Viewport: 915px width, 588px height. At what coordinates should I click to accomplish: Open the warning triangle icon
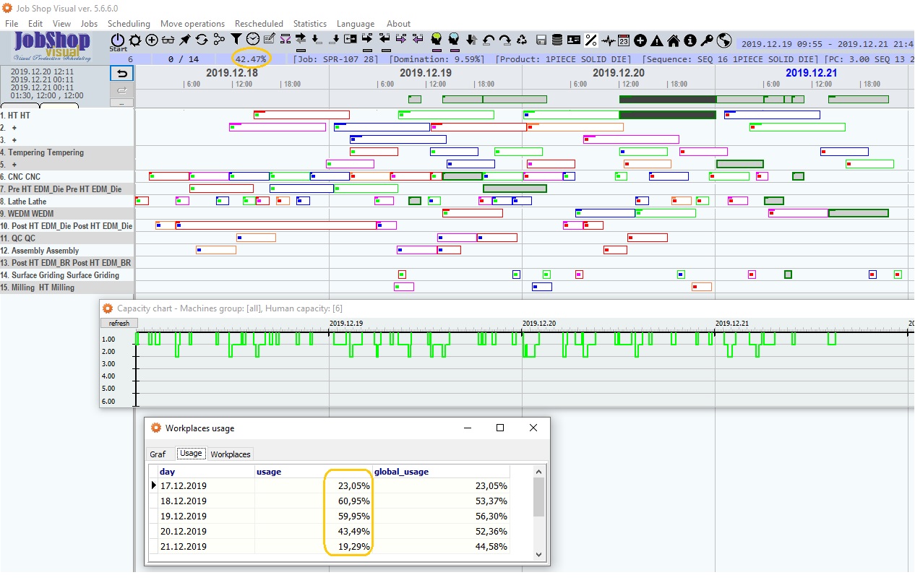tap(656, 40)
